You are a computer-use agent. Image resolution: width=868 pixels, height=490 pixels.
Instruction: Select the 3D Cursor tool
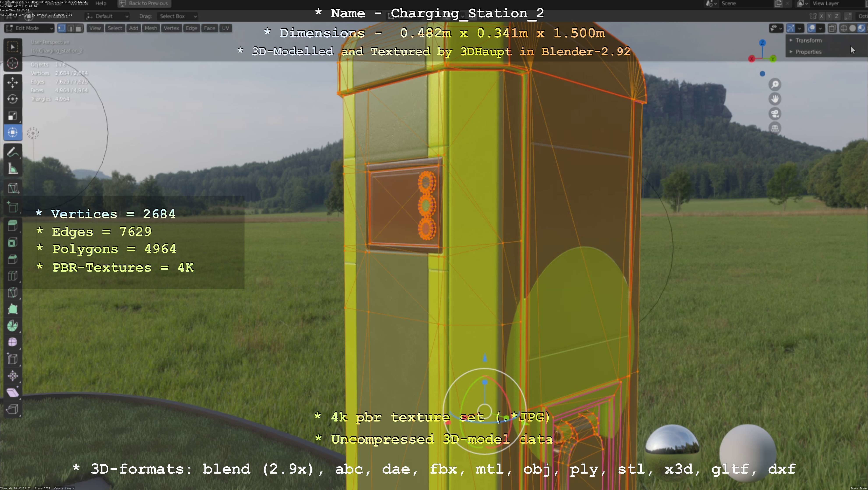coord(13,63)
